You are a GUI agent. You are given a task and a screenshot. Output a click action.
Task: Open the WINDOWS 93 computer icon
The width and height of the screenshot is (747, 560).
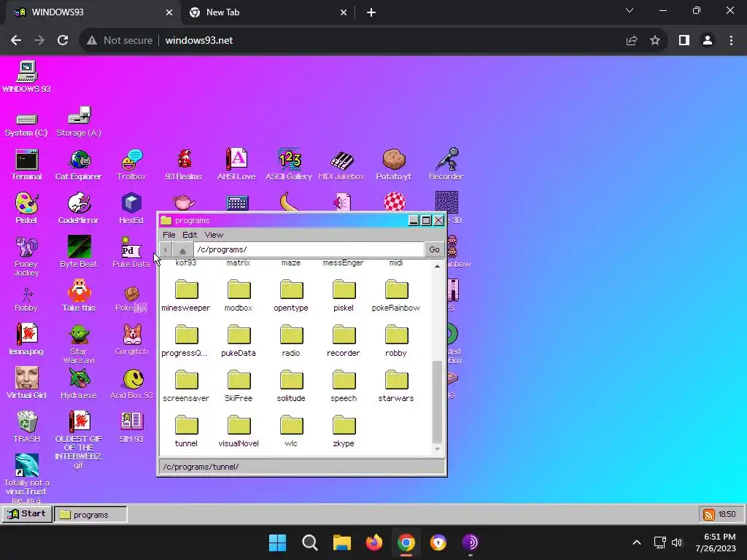(27, 77)
